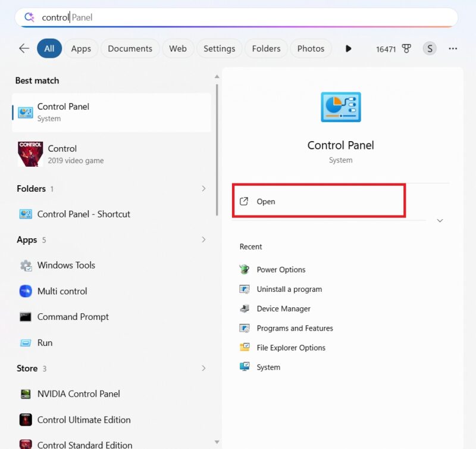
Task: Open the S account avatar
Action: pos(430,49)
